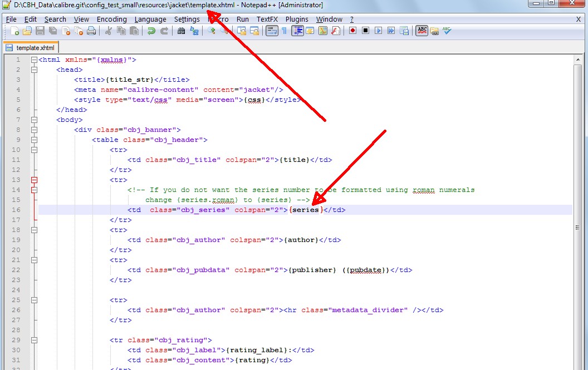Open the Plugins menu

point(297,19)
